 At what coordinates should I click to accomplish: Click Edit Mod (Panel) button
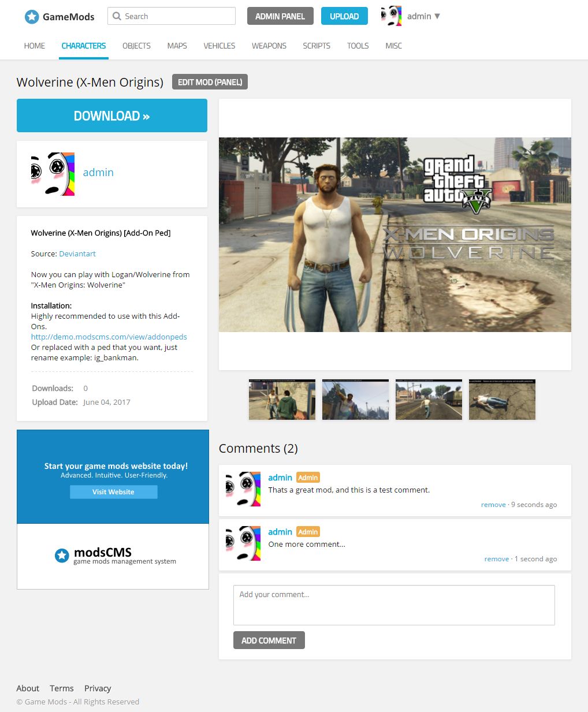pos(210,82)
